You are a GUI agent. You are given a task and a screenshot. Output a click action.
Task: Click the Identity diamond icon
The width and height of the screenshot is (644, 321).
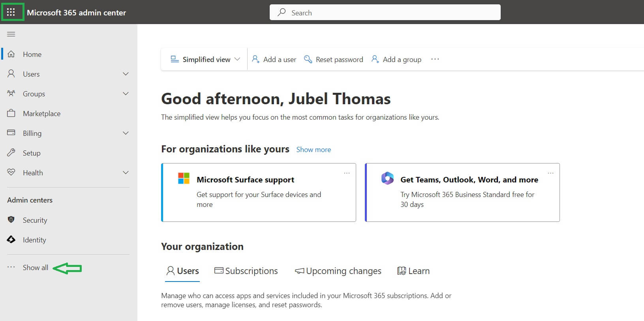[x=11, y=239]
